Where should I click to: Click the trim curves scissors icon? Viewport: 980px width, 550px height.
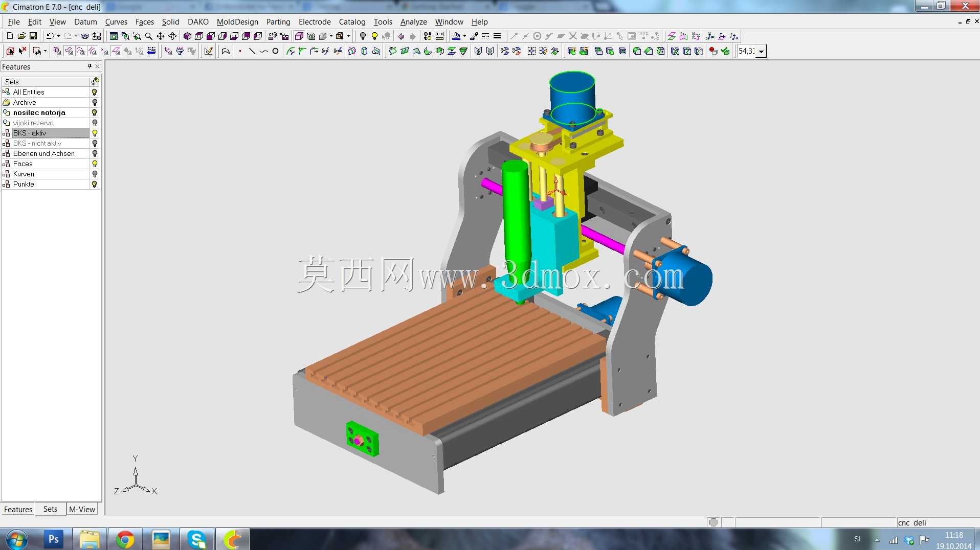pyautogui.click(x=326, y=51)
